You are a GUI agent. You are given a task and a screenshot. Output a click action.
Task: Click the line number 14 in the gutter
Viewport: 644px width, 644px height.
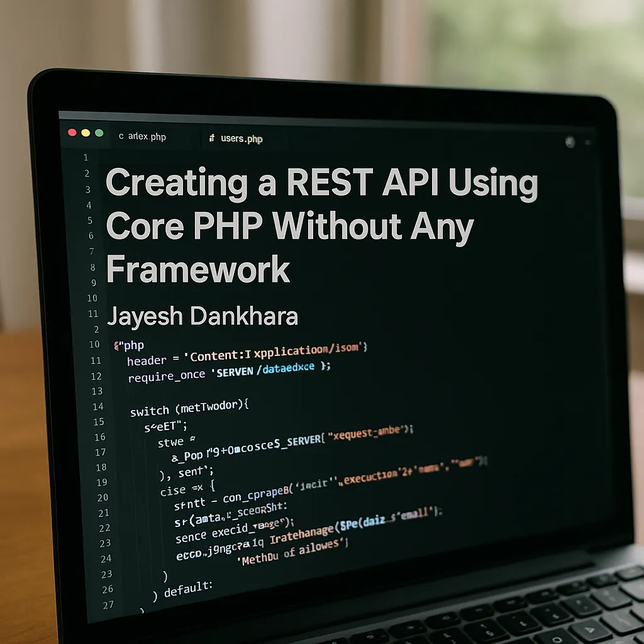tap(98, 406)
